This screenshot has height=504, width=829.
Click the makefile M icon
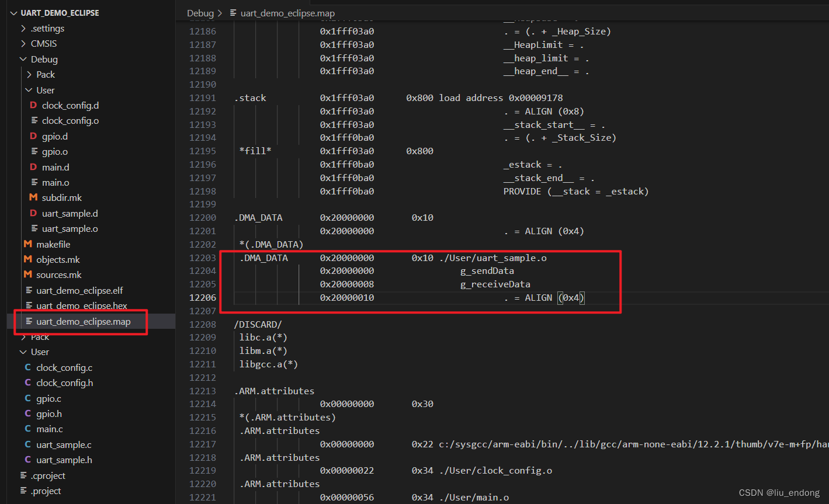click(x=27, y=244)
